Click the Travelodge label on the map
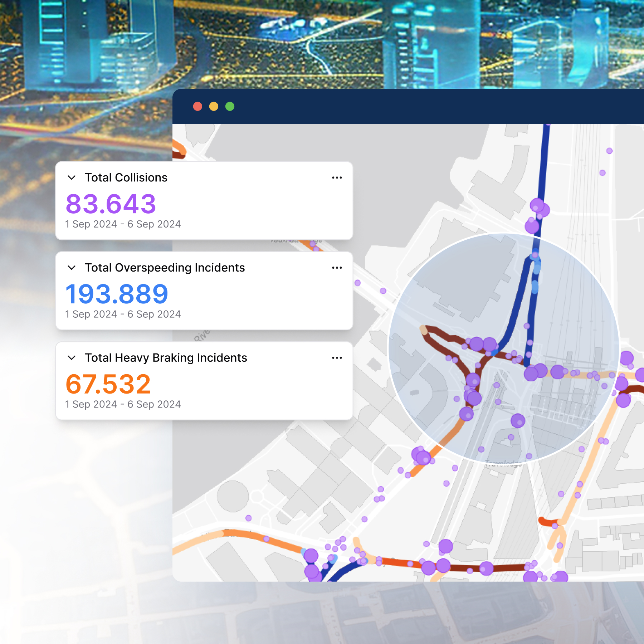This screenshot has height=644, width=644. (503, 464)
